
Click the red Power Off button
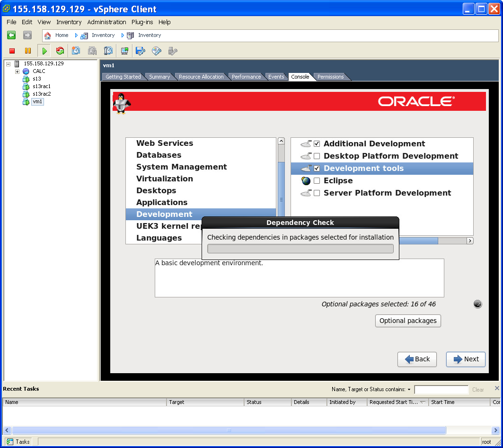12,51
